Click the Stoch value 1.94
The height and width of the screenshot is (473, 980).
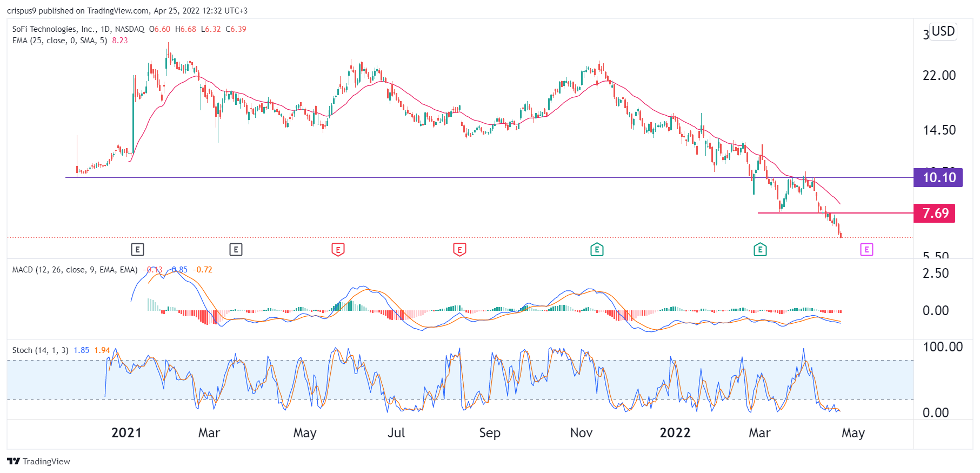102,350
